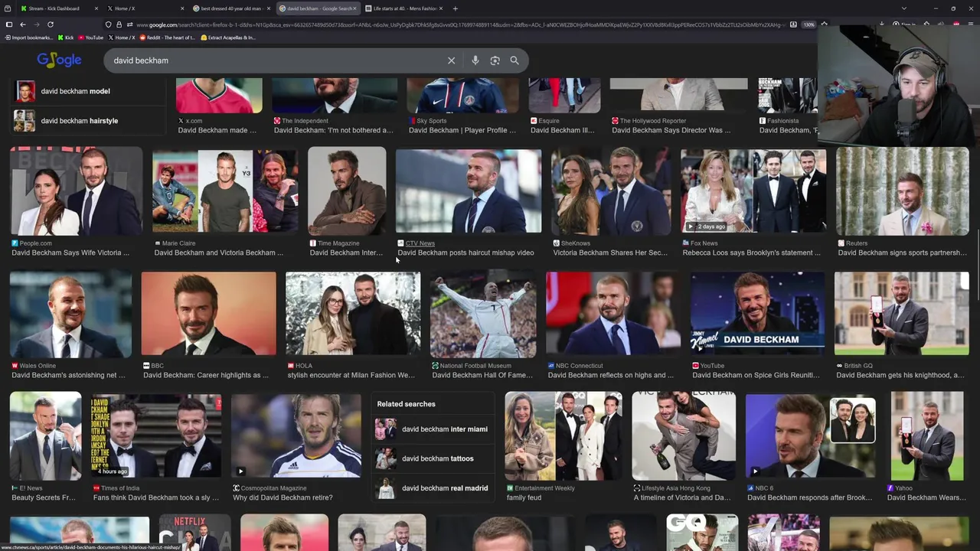The height and width of the screenshot is (551, 980).
Task: Close the Stream - Kick Dashboard tab
Action: click(96, 8)
